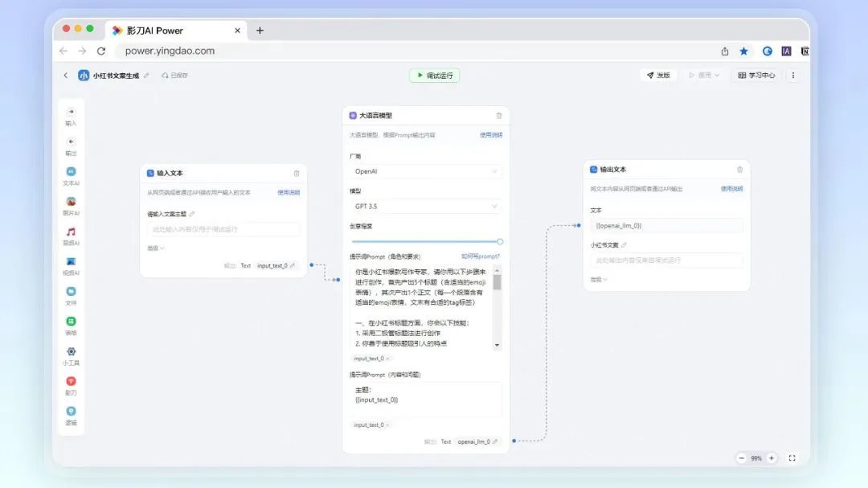This screenshot has height=488, width=868.
Task: Edit the 小红书文案 label pencil icon
Action: pyautogui.click(x=624, y=245)
